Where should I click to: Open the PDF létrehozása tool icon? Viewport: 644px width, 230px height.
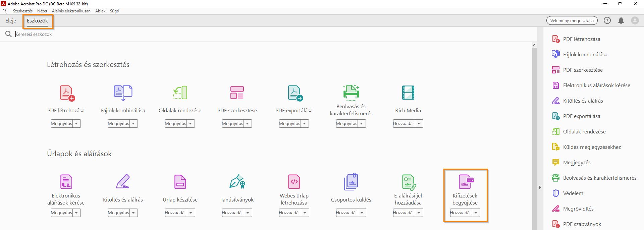[67, 93]
